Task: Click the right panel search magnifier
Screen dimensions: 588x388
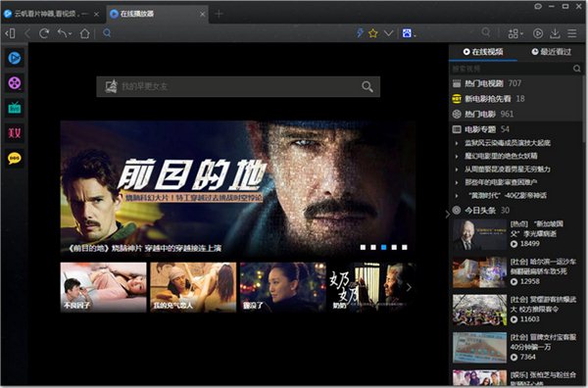Action: (577, 69)
